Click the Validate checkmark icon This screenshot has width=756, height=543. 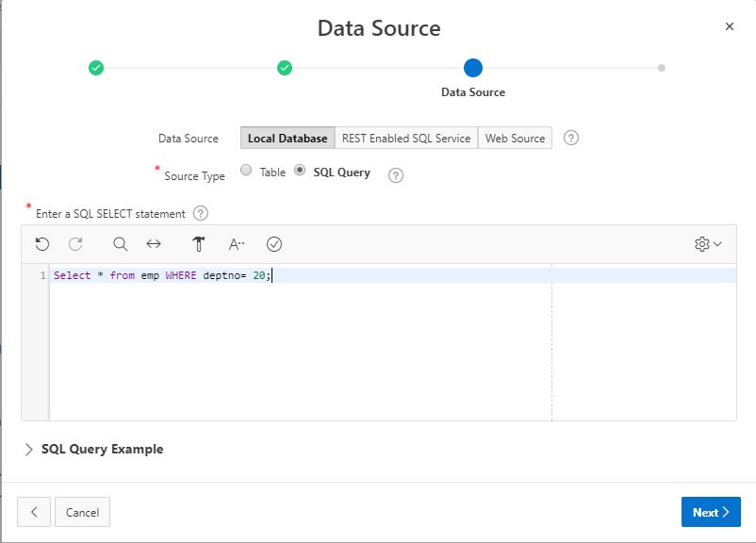274,244
